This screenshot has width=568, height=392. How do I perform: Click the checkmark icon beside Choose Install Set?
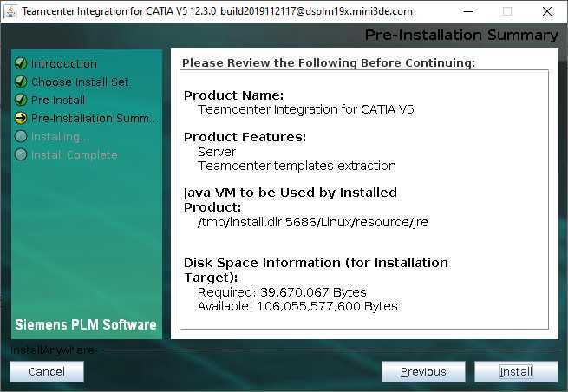[x=21, y=82]
